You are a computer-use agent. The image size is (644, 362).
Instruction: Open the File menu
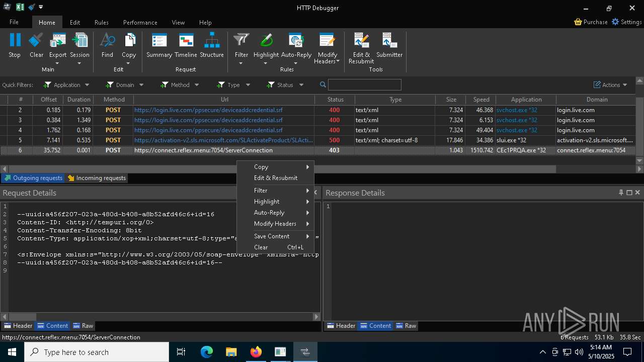tap(14, 22)
